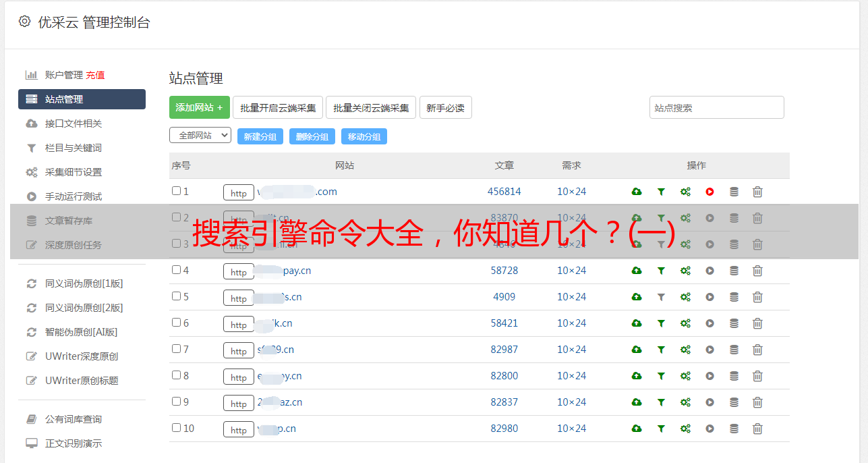Image resolution: width=868 pixels, height=463 pixels.
Task: Click the green 添加网站 + button
Action: click(x=200, y=107)
